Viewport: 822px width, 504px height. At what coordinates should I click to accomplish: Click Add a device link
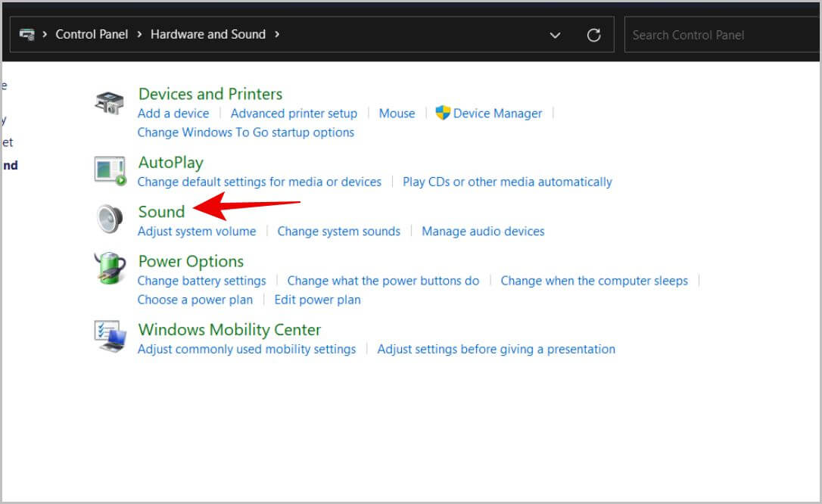[173, 114]
